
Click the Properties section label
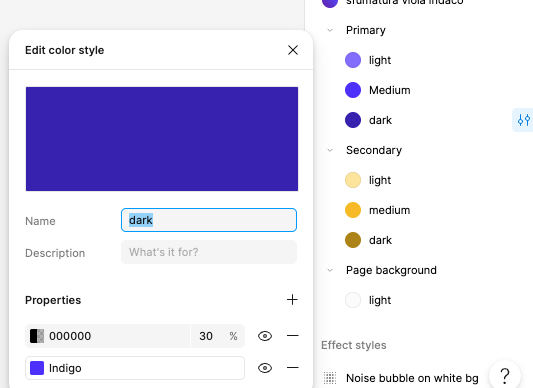(53, 300)
